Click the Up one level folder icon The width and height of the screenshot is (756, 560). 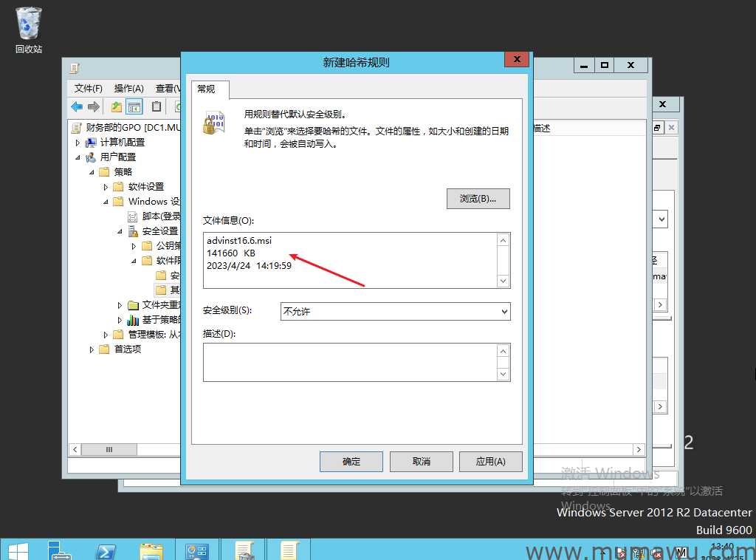116,106
